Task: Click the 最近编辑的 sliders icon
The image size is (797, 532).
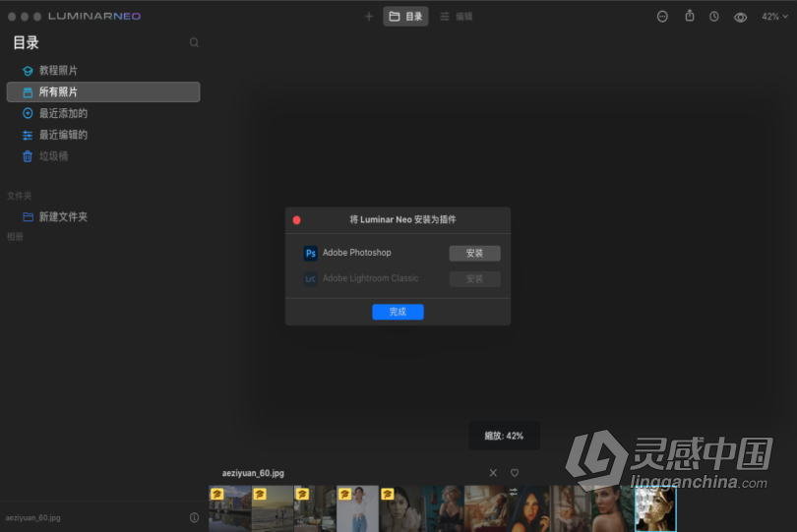Action: 28,135
